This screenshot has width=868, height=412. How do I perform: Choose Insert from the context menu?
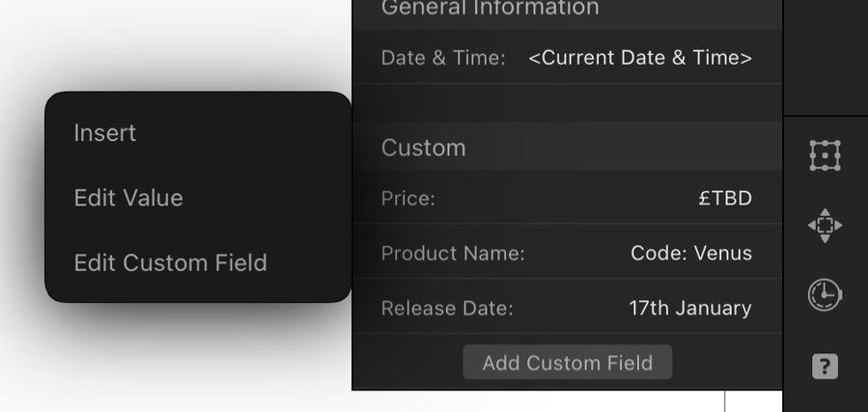(105, 133)
